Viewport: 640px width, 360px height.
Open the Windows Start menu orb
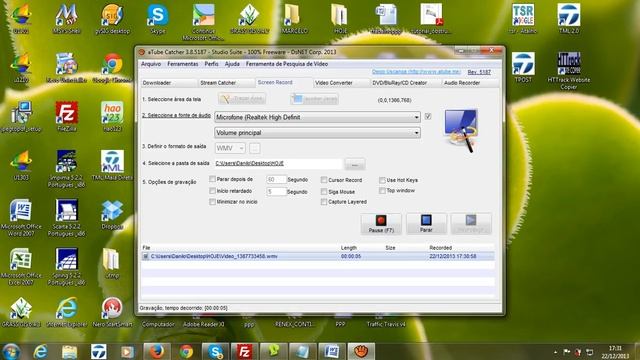[11, 351]
